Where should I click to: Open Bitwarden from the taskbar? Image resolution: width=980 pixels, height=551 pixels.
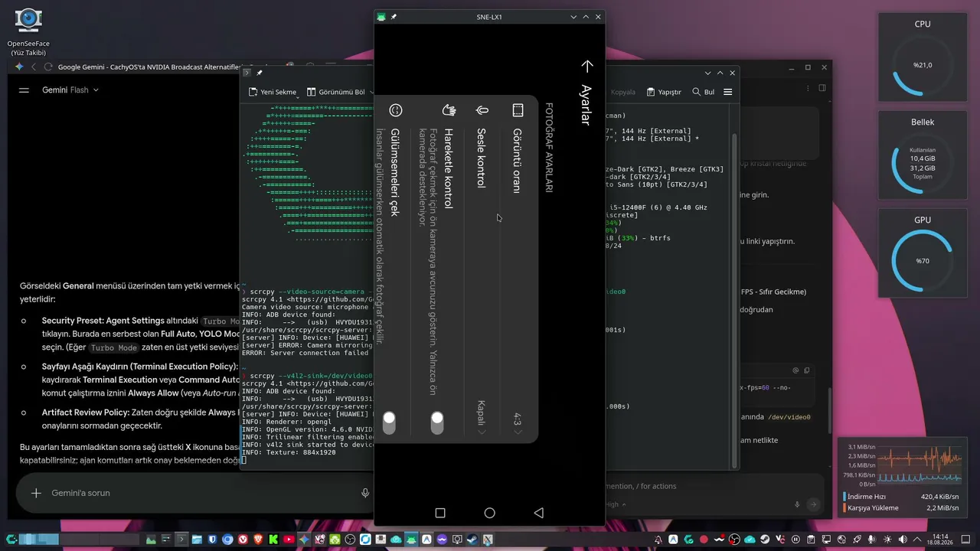pyautogui.click(x=213, y=540)
